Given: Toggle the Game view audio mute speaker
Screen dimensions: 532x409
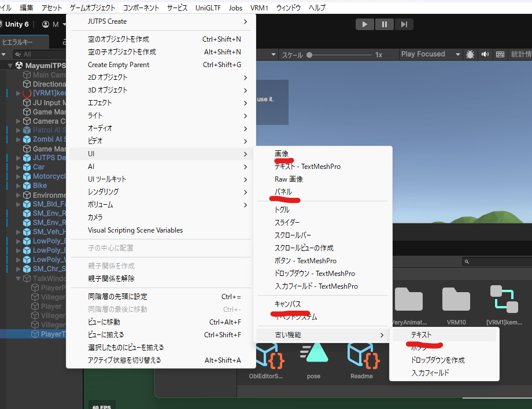Looking at the screenshot, I should [485, 54].
